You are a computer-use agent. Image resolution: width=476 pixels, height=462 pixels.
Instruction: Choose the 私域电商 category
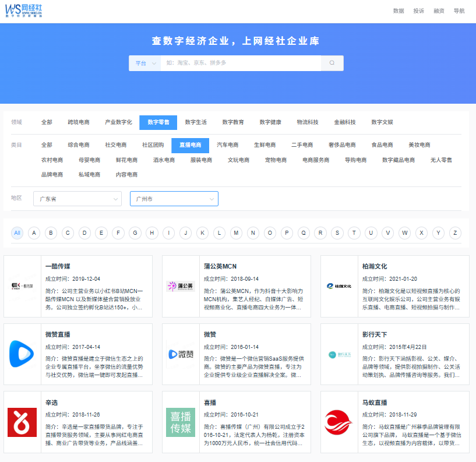click(x=89, y=175)
